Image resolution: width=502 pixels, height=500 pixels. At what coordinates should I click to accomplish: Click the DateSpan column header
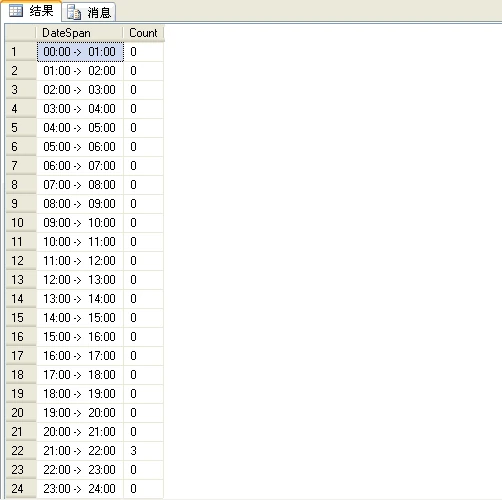[x=79, y=33]
